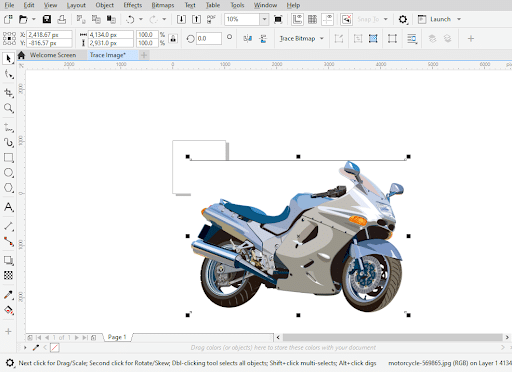Click the toolbox quick customize plus
This screenshot has height=372, width=512.
8,331
